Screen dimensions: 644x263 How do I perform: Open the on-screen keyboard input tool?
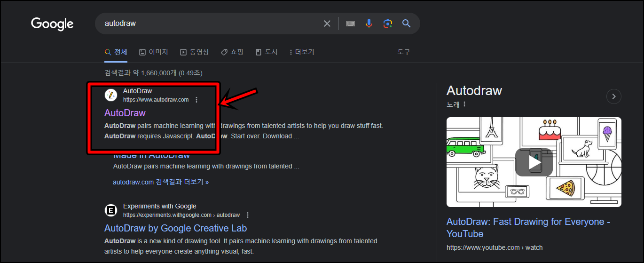point(350,24)
